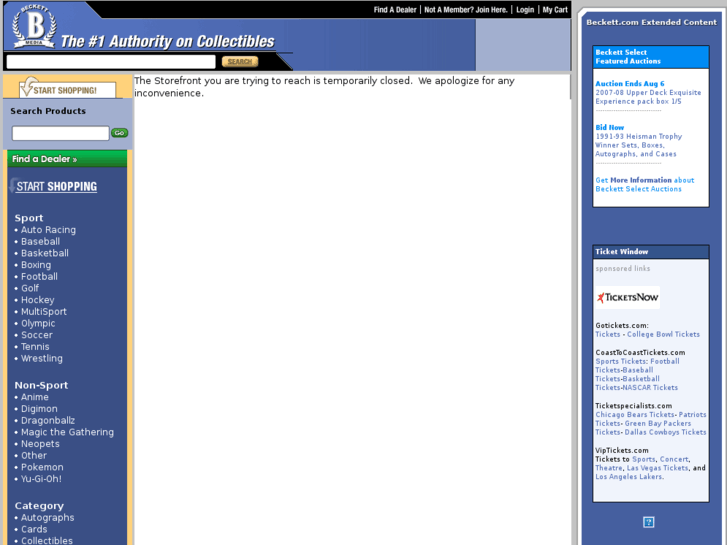
Task: Open Chicago Bears Tickets link
Action: click(x=635, y=415)
